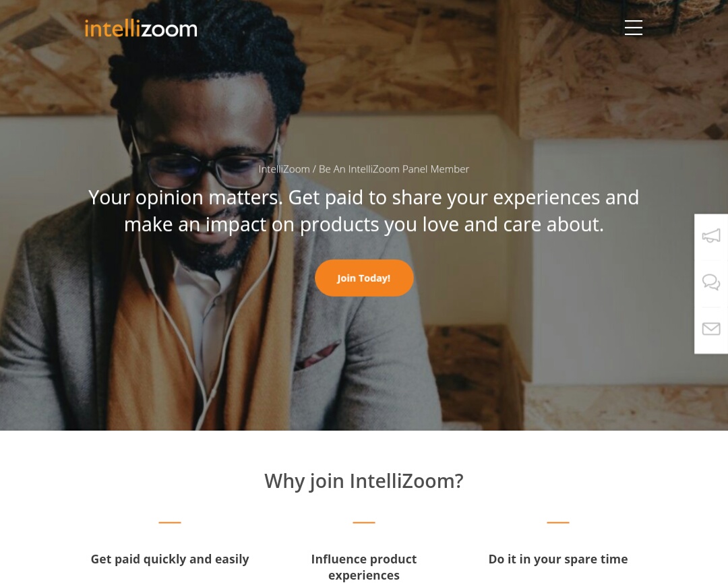
Task: Click the Join Today! button
Action: click(x=364, y=278)
